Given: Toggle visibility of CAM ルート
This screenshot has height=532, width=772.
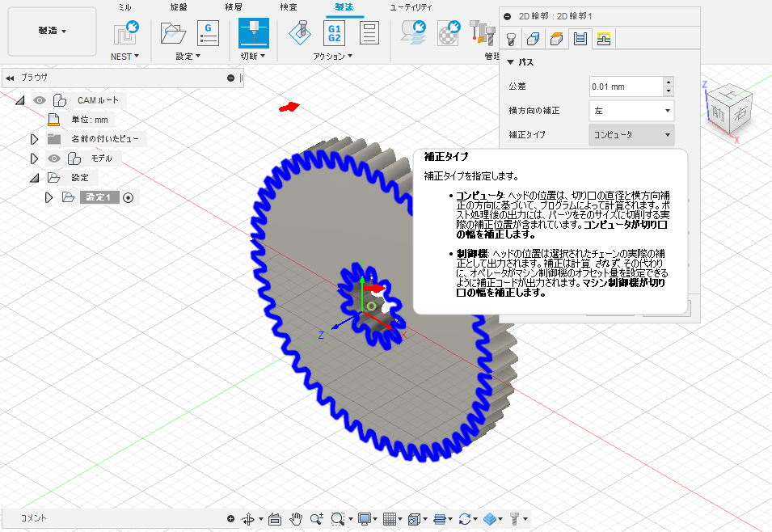Looking at the screenshot, I should coord(40,100).
